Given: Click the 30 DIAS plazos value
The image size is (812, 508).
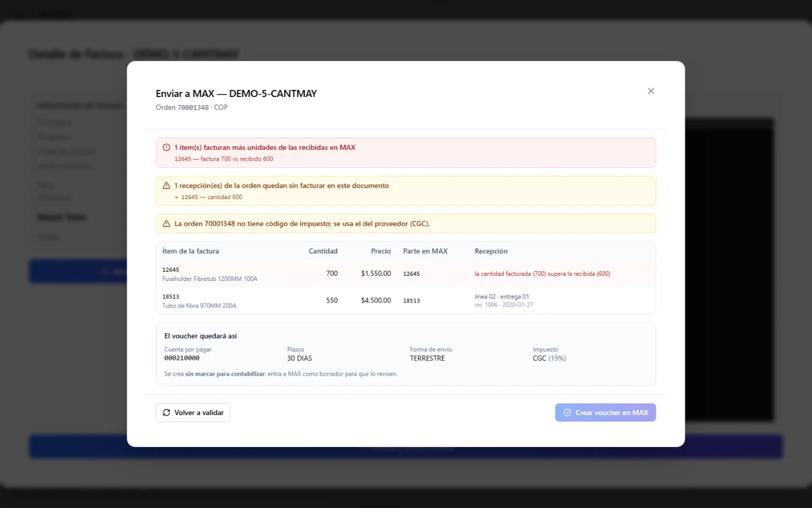Looking at the screenshot, I should pos(299,358).
